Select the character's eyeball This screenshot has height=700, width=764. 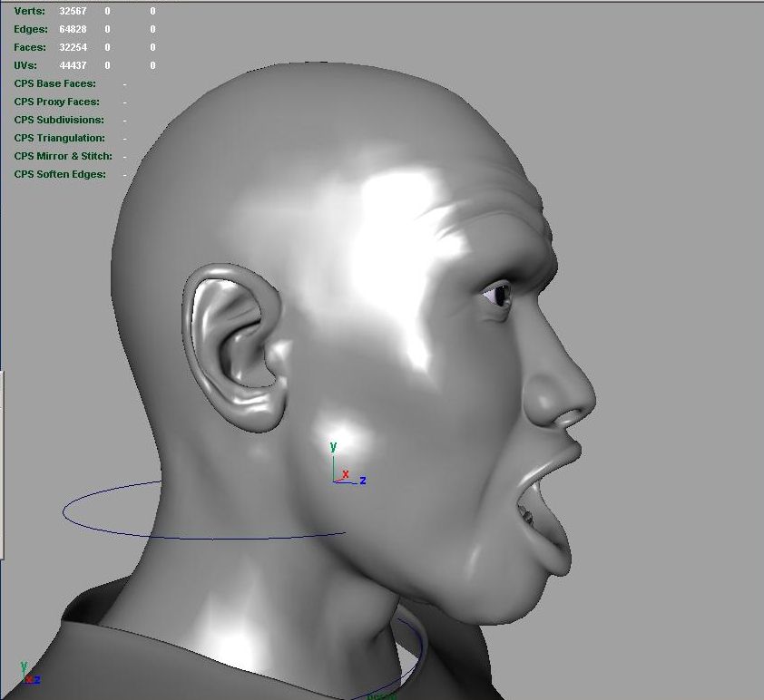(500, 294)
